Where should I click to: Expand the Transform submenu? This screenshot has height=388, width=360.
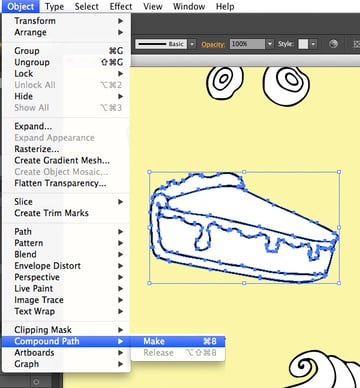coord(66,21)
